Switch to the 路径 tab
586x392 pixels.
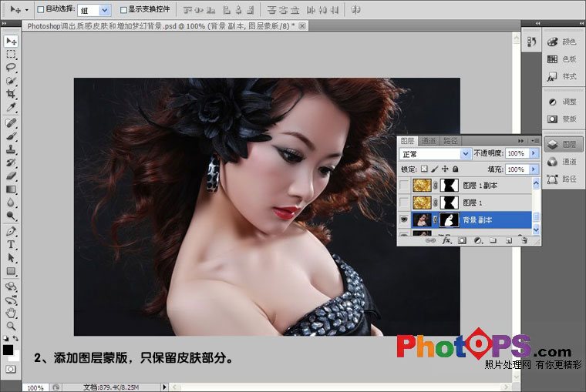coord(450,141)
